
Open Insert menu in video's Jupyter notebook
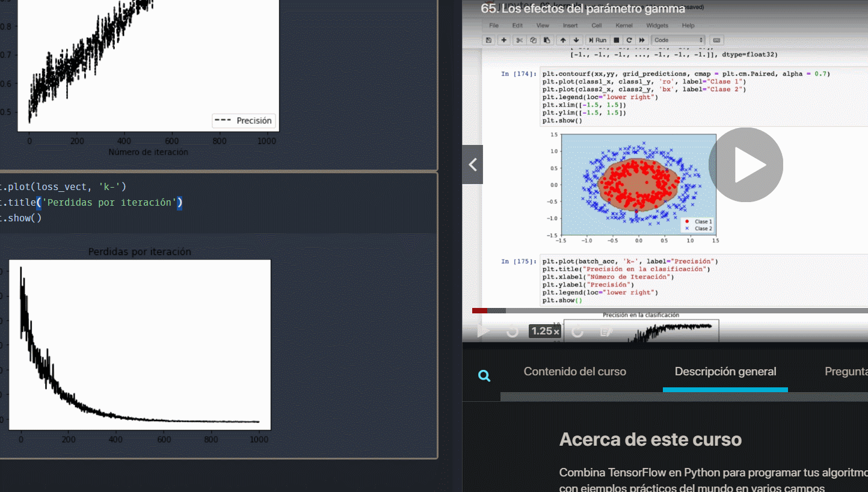(570, 26)
